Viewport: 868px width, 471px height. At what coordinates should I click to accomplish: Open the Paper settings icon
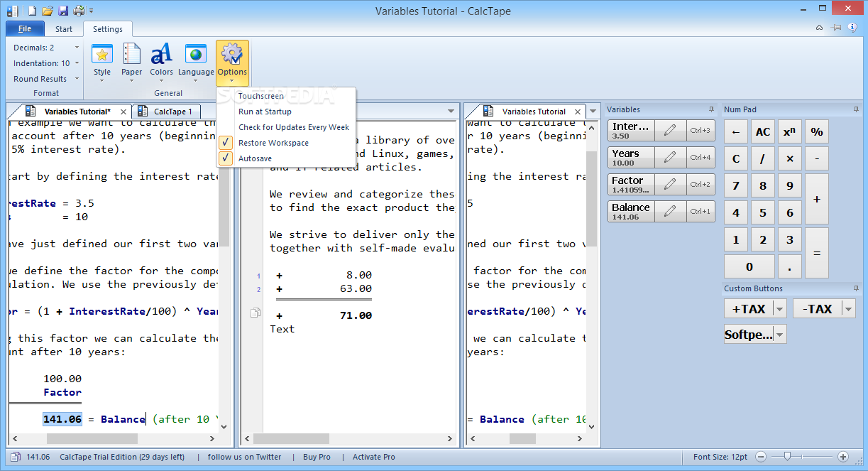[x=131, y=54]
